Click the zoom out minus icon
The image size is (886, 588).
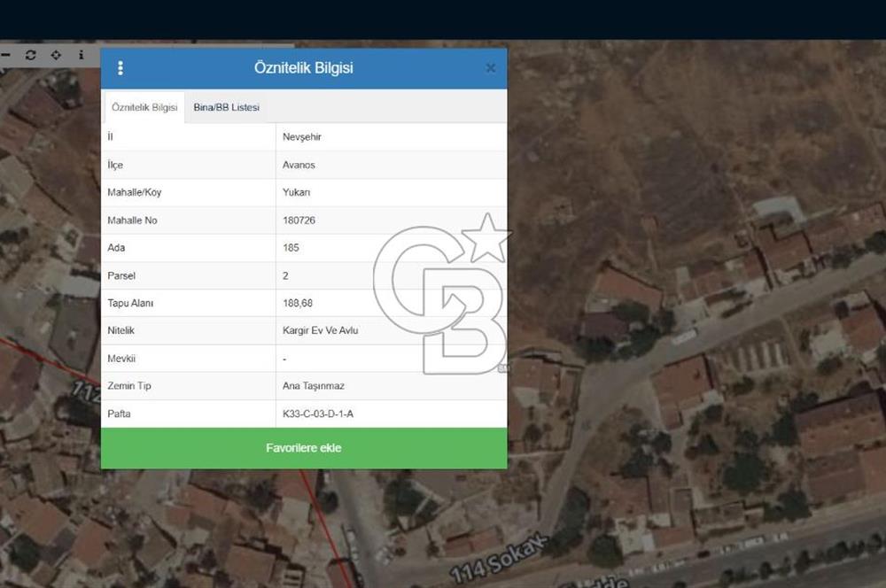(x=5, y=55)
